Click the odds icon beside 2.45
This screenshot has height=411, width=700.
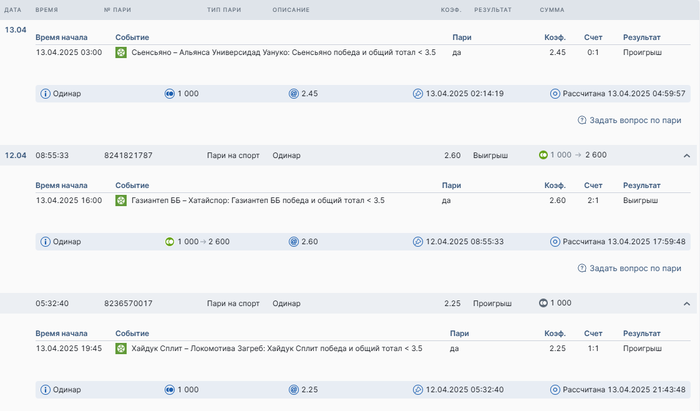tap(294, 94)
